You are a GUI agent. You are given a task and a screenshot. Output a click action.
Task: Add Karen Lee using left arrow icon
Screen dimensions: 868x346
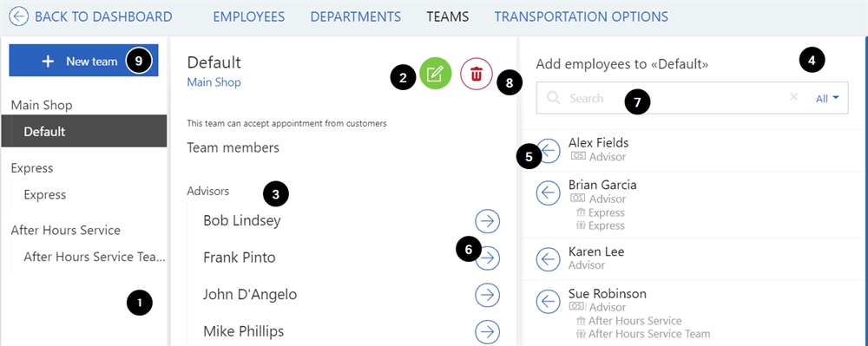pos(549,258)
